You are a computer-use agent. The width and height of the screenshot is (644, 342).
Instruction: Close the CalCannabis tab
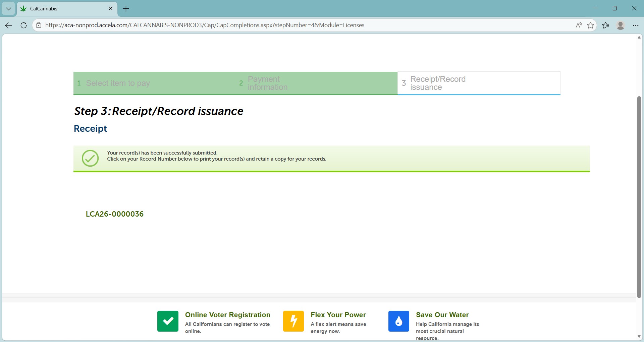[111, 8]
